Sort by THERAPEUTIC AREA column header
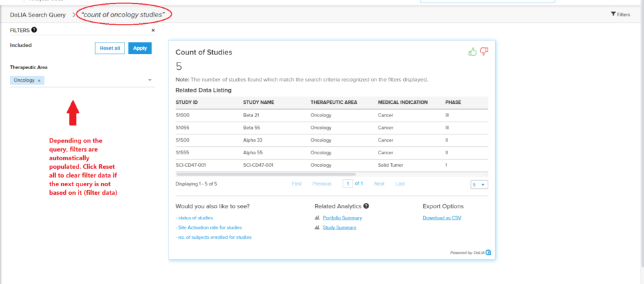This screenshot has height=284, width=644. click(334, 102)
